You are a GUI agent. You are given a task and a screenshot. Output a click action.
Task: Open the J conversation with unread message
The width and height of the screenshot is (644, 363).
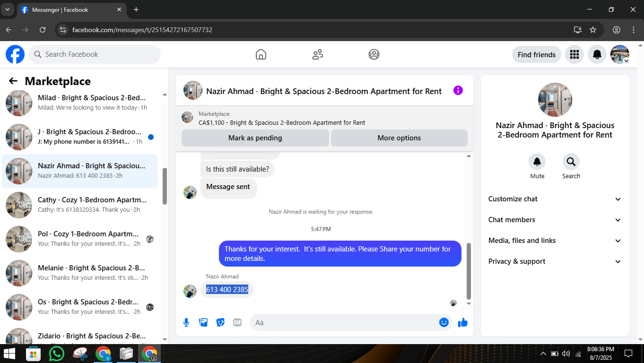tap(80, 137)
